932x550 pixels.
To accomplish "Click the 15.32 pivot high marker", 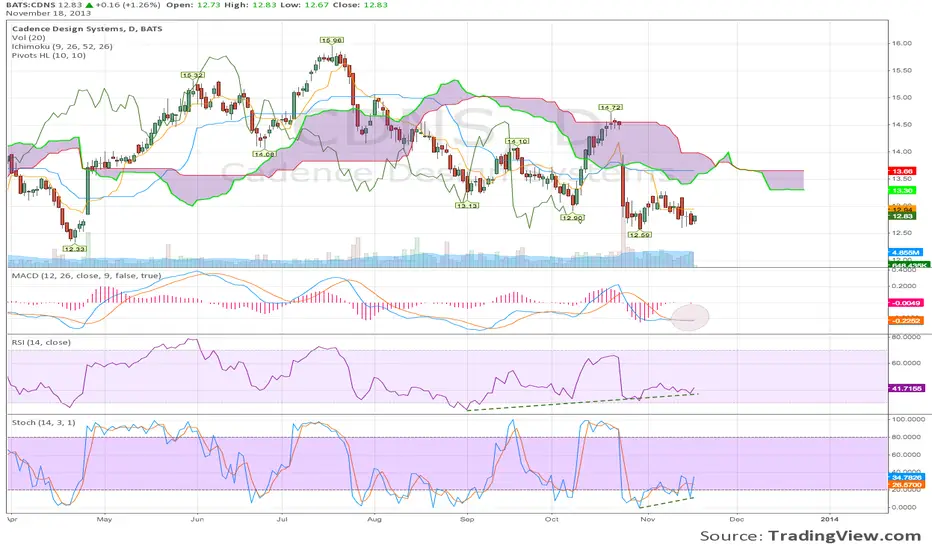I will coord(193,75).
